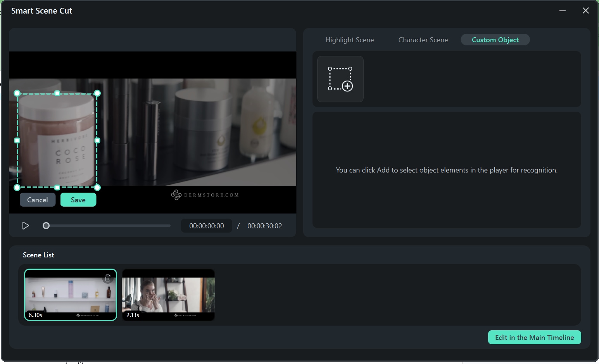Click the current timecode field 00:00:00:00
Viewport: 599px width, 364px height.
point(207,226)
